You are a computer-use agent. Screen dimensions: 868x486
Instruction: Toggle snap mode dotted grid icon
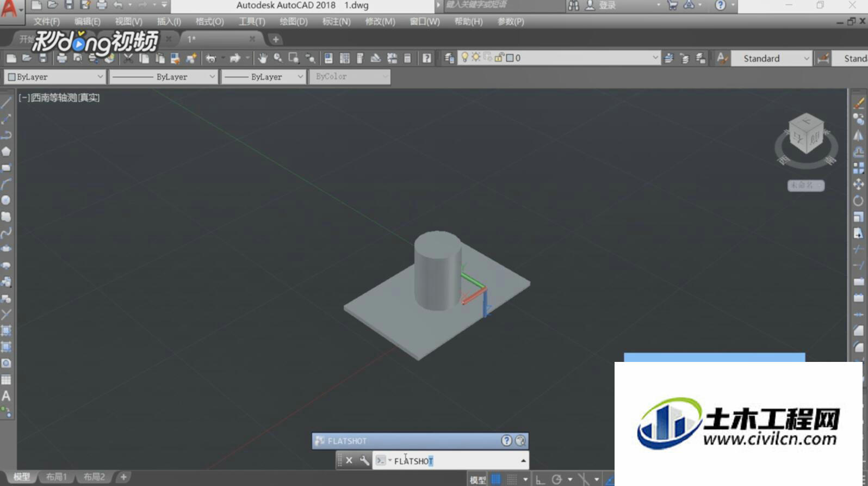point(512,479)
